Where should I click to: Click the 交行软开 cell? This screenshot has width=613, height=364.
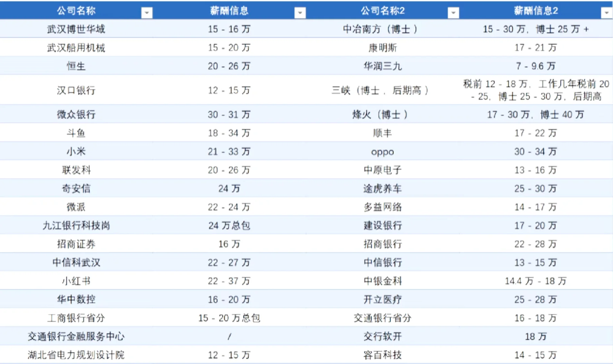coord(383,336)
